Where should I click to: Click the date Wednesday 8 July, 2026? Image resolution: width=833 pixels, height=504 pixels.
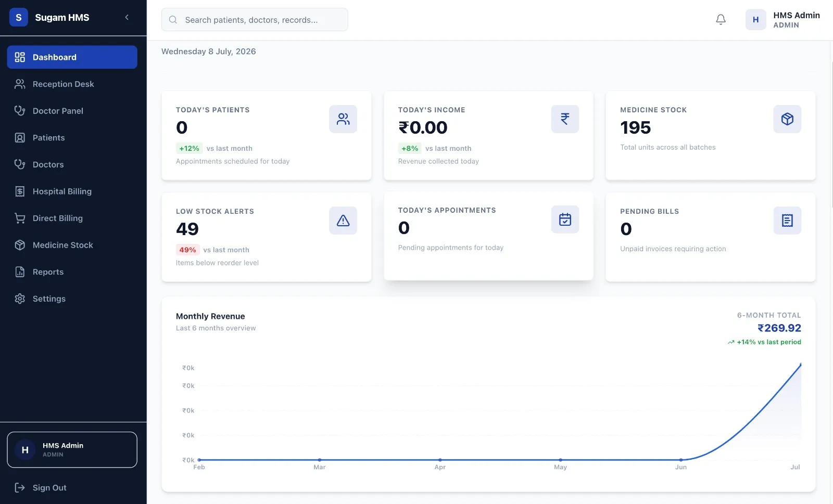coord(209,51)
